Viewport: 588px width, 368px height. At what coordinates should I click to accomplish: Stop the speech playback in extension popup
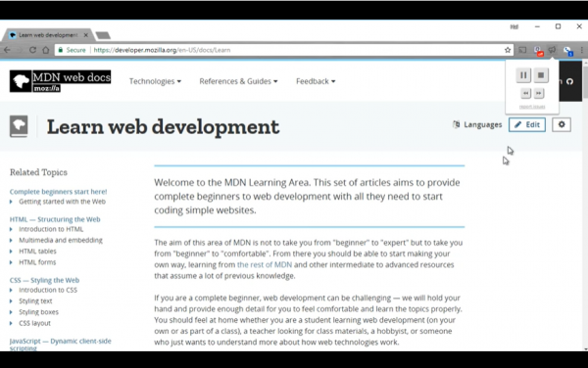click(541, 75)
